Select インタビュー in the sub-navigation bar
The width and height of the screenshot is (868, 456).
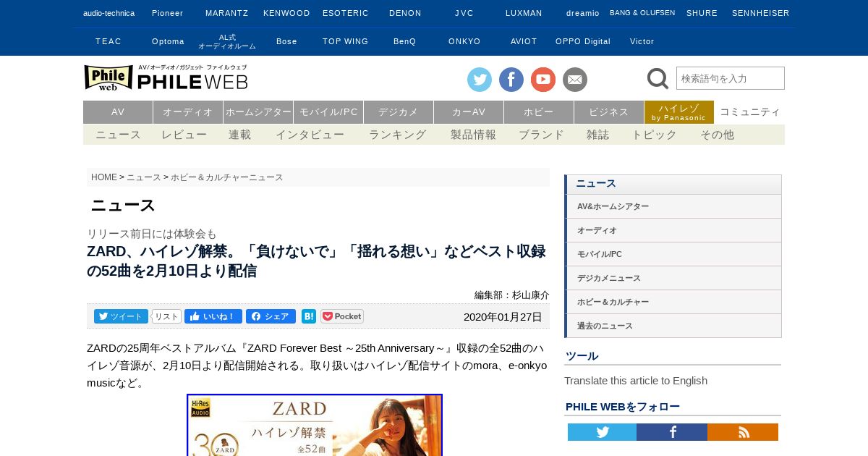tap(310, 135)
